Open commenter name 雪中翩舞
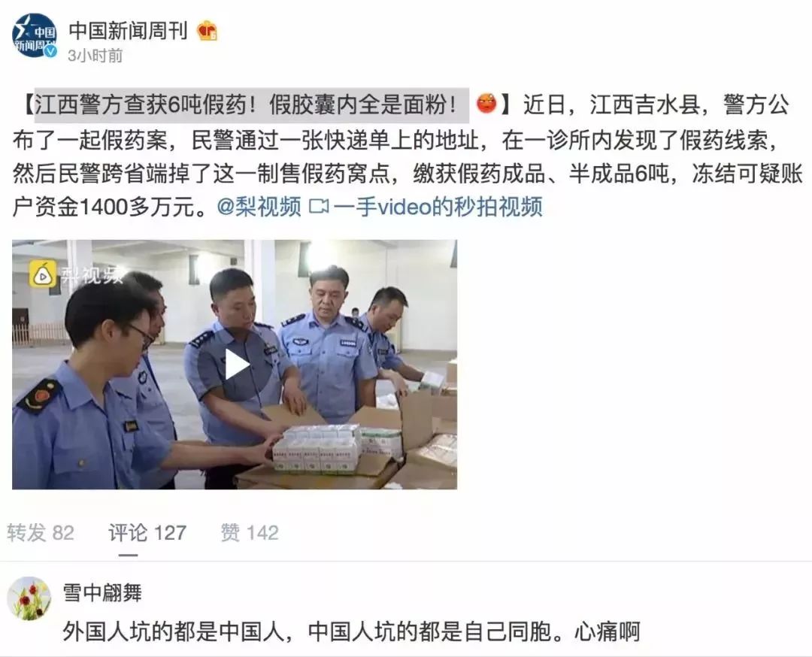812x657 pixels. coord(102,593)
